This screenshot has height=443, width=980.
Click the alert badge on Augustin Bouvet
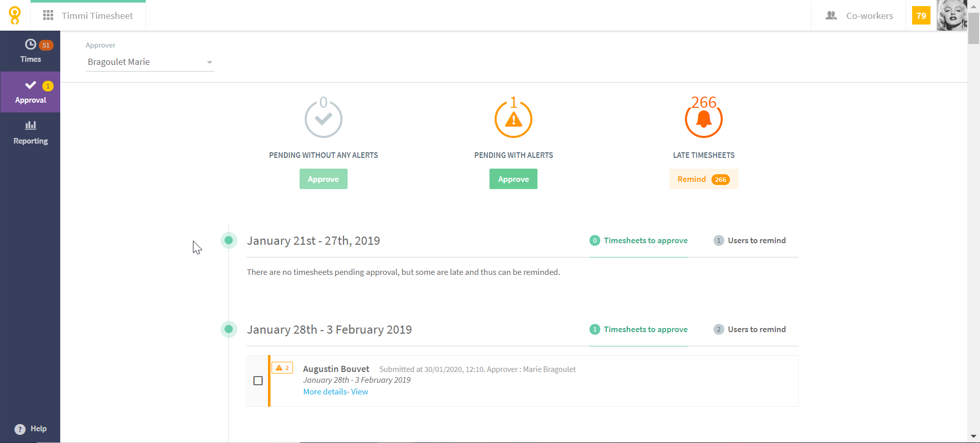pyautogui.click(x=282, y=368)
